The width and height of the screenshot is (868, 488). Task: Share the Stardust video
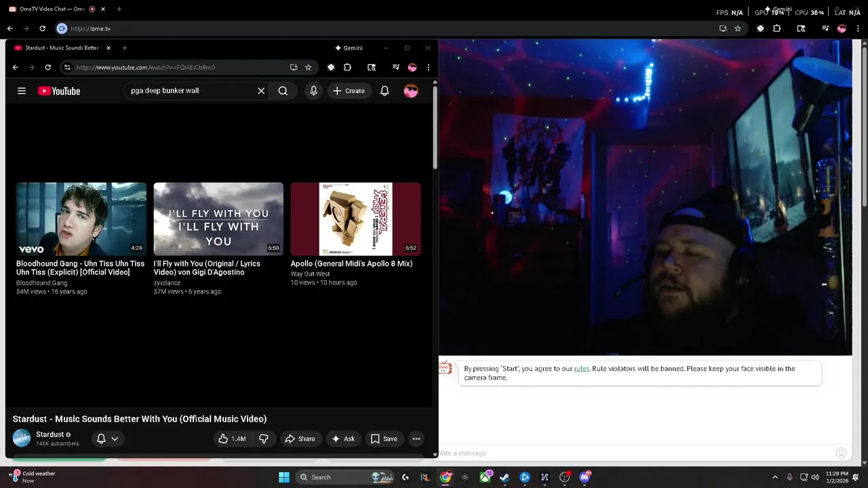[x=300, y=439]
